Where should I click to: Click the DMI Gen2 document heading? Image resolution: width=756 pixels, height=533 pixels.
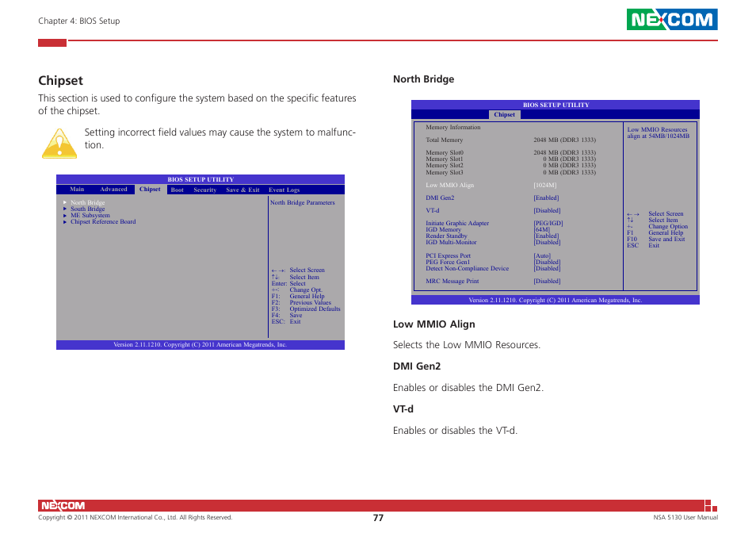tap(417, 366)
